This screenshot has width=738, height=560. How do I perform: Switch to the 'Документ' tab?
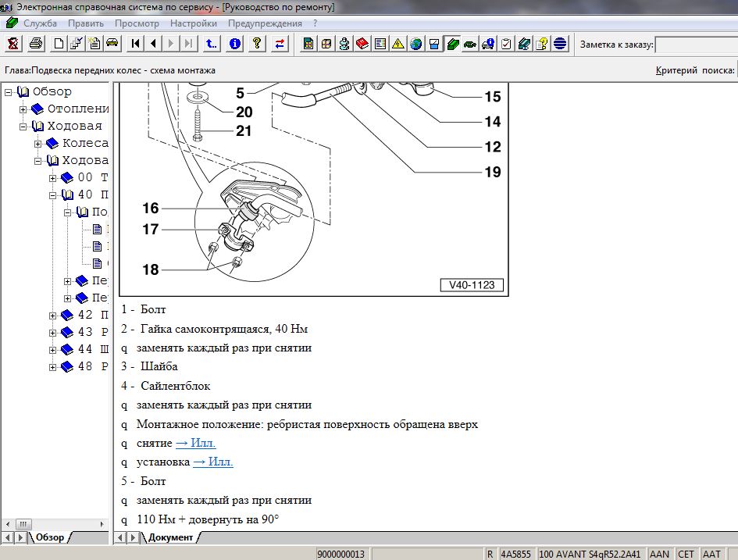pos(169,537)
